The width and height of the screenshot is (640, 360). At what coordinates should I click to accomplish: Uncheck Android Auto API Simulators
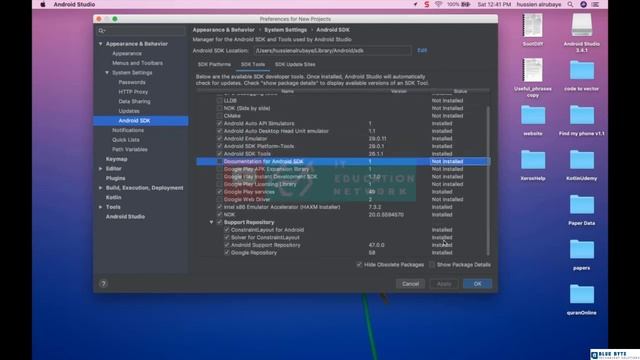[220, 123]
